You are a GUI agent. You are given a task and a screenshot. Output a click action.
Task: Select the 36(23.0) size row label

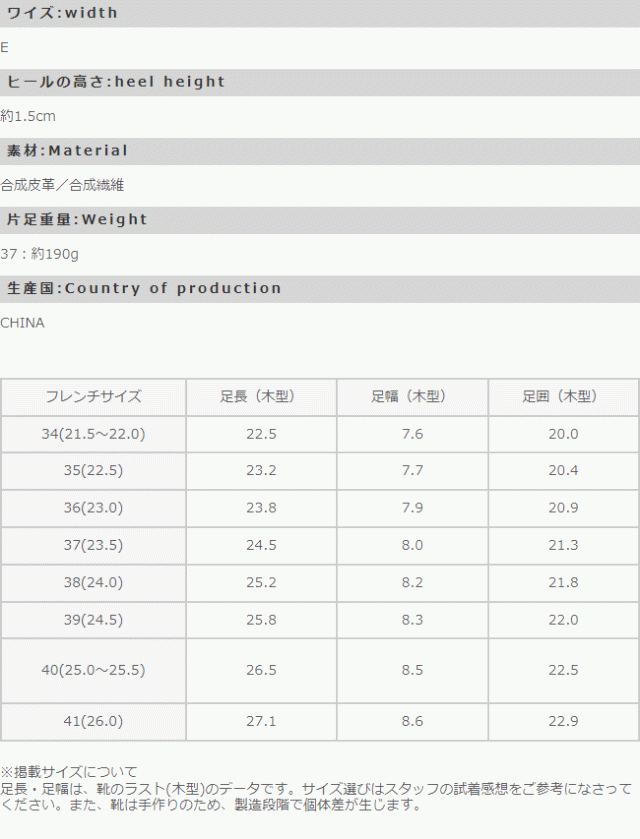click(x=93, y=508)
